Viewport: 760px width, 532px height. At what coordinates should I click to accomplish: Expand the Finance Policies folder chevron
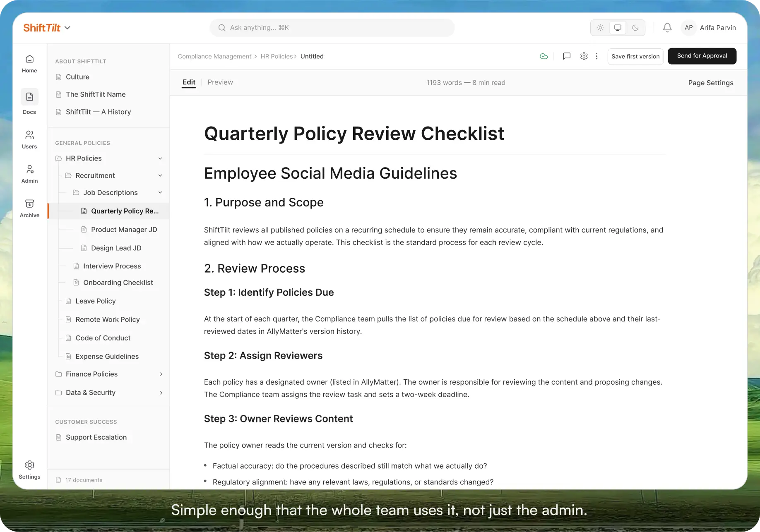161,374
